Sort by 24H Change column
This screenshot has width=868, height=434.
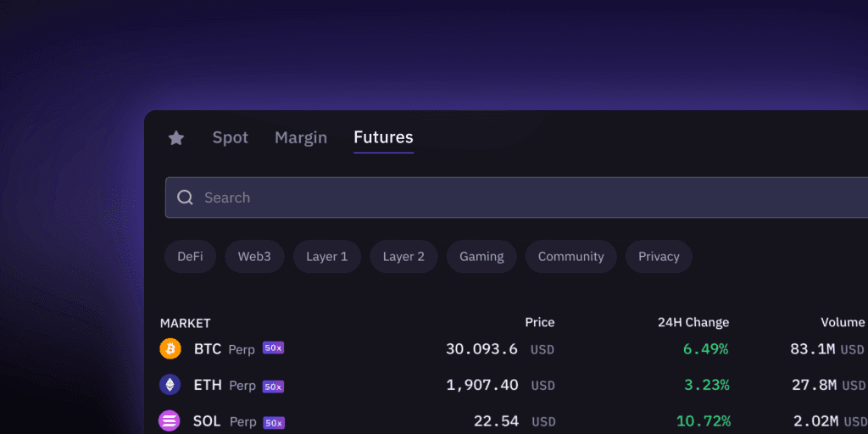(693, 322)
